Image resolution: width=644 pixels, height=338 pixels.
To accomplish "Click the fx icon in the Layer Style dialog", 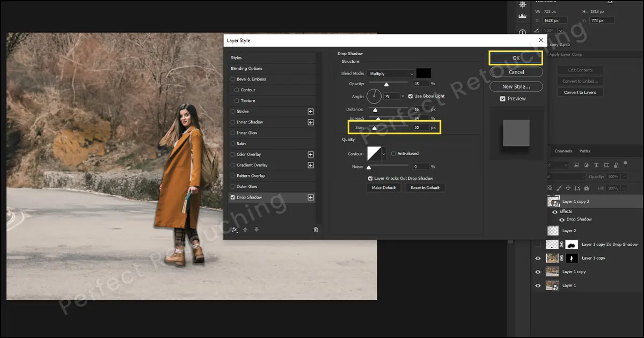I will (x=235, y=229).
